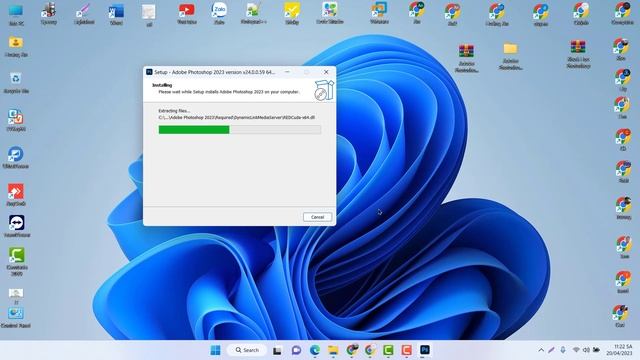Open Task View from the taskbar

pyautogui.click(x=277, y=350)
